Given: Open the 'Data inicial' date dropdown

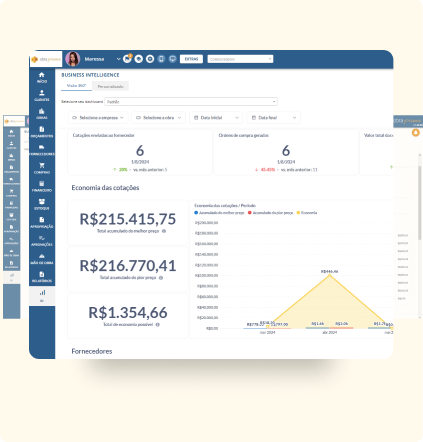Looking at the screenshot, I should pyautogui.click(x=216, y=118).
